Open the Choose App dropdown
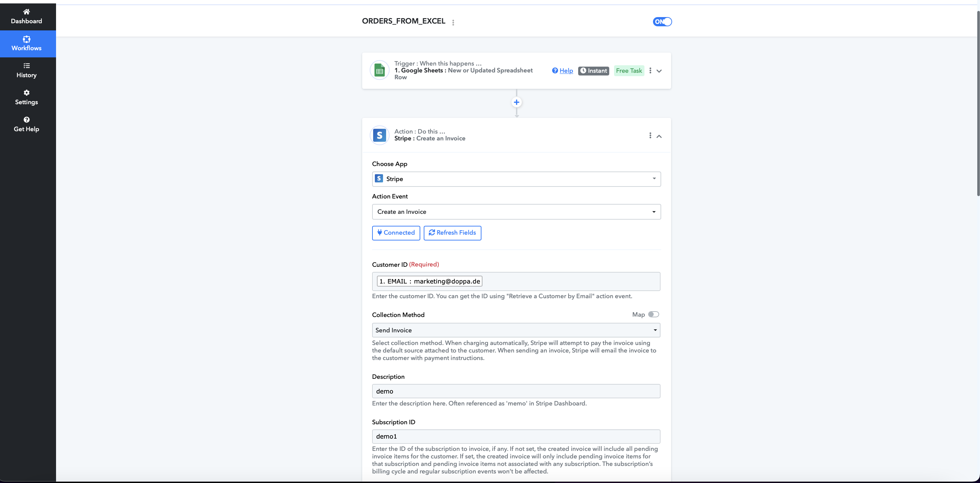This screenshot has width=980, height=483. pos(516,179)
